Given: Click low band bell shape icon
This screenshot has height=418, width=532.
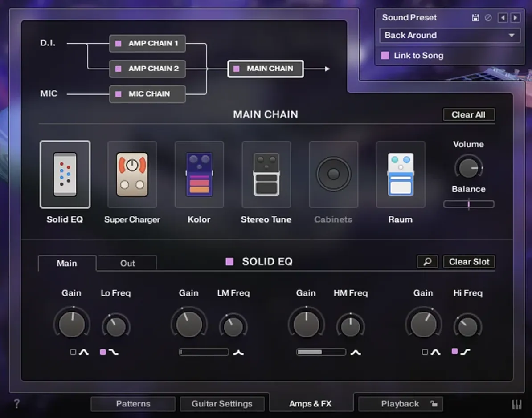Looking at the screenshot, I should (x=84, y=352).
